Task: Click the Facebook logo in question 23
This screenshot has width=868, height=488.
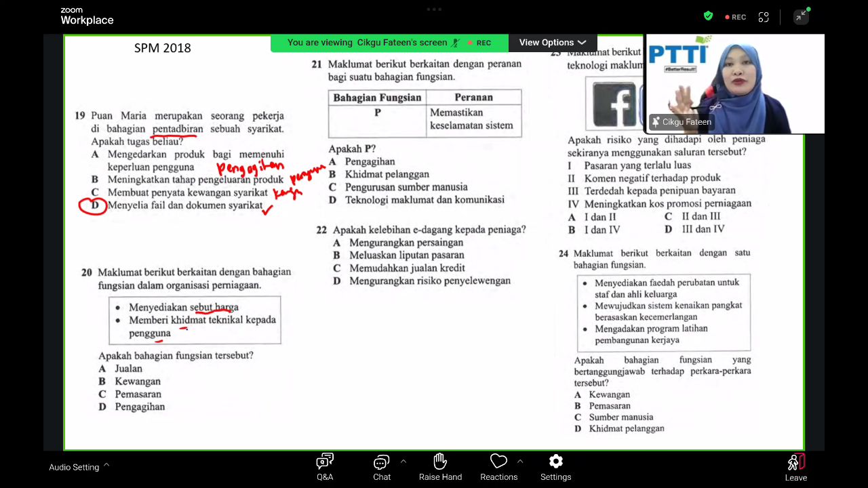Action: [x=614, y=104]
